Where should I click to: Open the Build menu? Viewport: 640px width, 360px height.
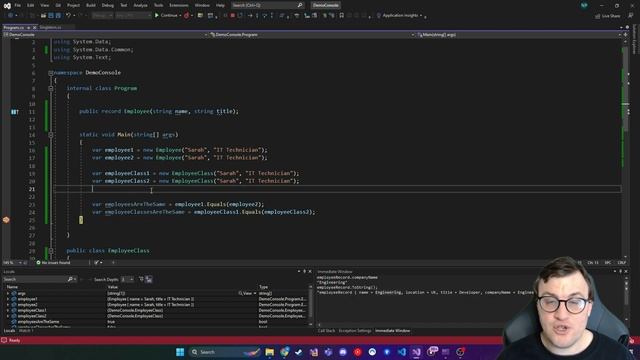coord(91,5)
